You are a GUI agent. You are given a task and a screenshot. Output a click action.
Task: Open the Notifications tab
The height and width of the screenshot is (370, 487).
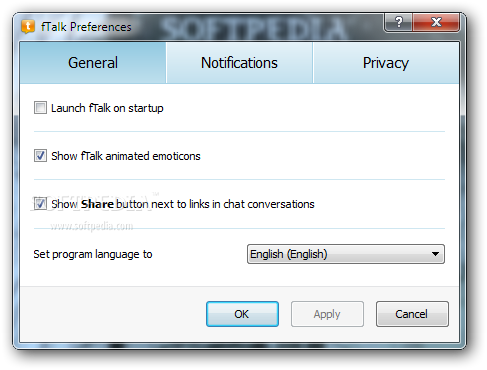239,63
